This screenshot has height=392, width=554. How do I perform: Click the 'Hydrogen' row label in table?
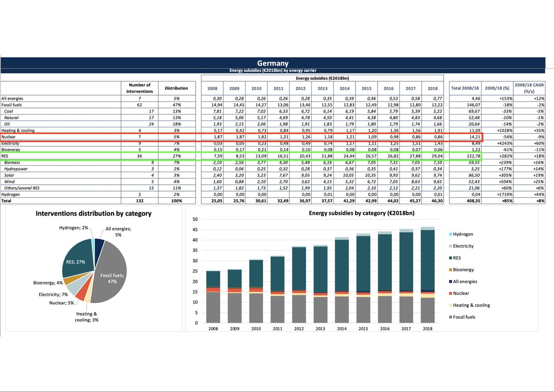[x=10, y=195]
